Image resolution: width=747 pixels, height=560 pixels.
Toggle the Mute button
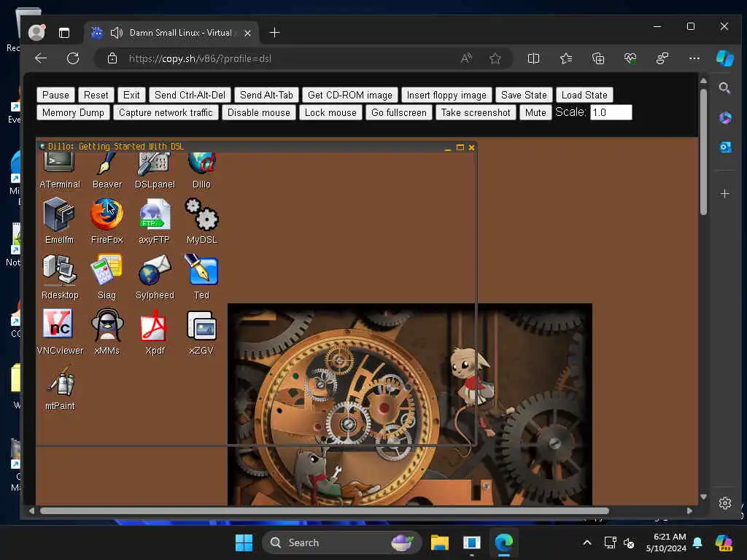(536, 113)
